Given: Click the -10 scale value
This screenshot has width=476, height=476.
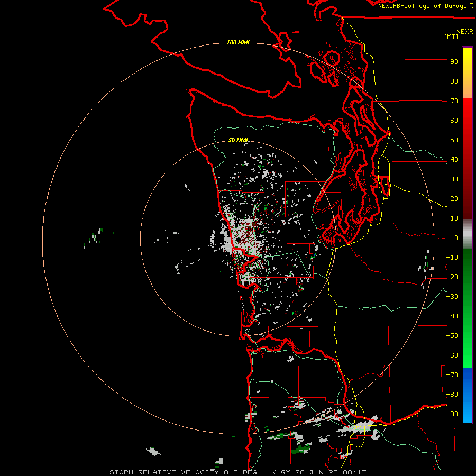Looking at the screenshot, I should [x=452, y=258].
